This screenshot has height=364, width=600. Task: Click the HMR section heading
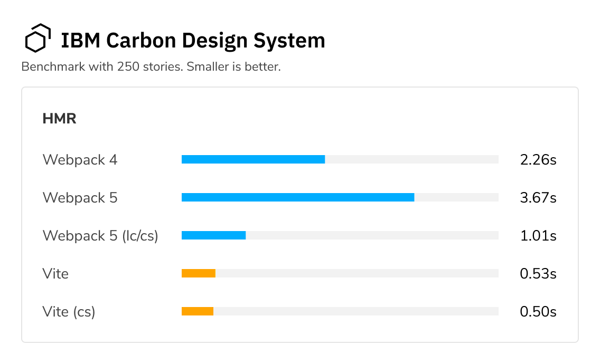pyautogui.click(x=59, y=119)
